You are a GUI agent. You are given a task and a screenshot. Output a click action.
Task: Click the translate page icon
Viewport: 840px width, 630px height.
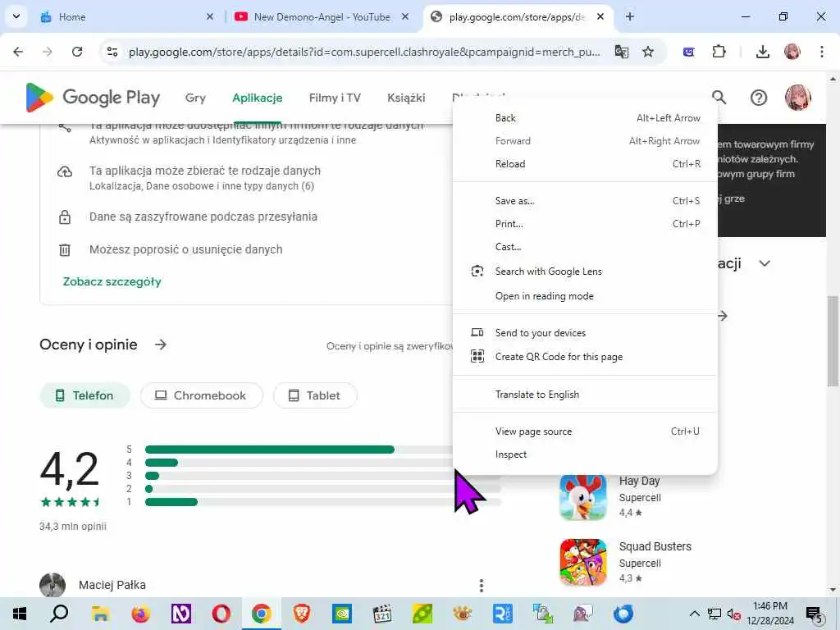[622, 52]
